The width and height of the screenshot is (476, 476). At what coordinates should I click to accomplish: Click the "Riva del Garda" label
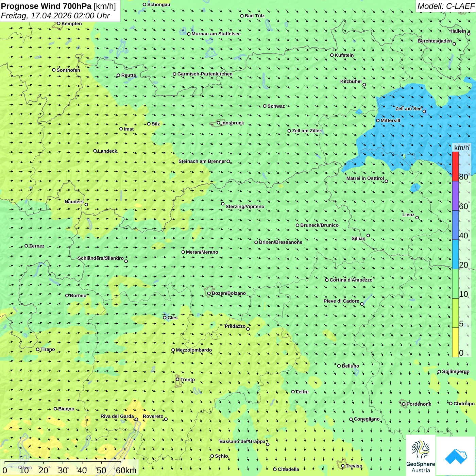(117, 416)
